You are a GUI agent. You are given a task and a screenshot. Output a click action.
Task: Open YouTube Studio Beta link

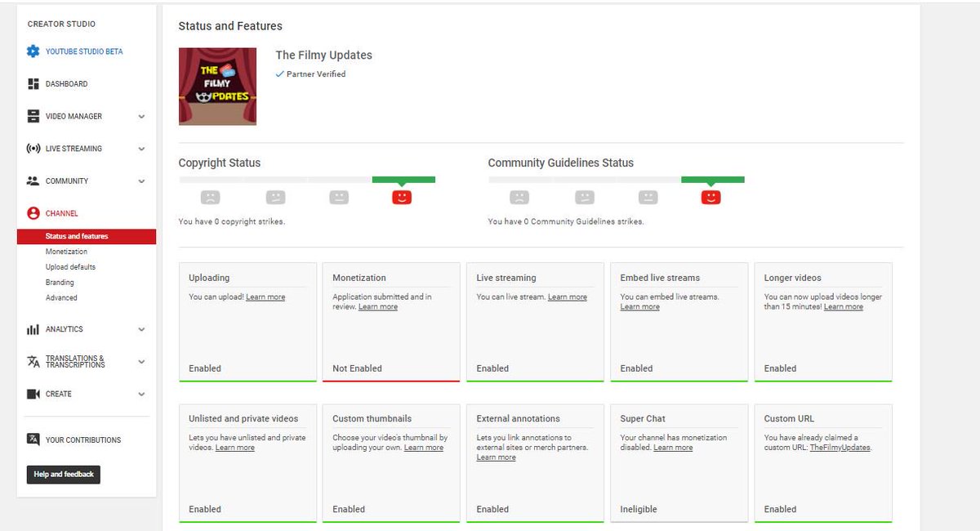click(84, 51)
